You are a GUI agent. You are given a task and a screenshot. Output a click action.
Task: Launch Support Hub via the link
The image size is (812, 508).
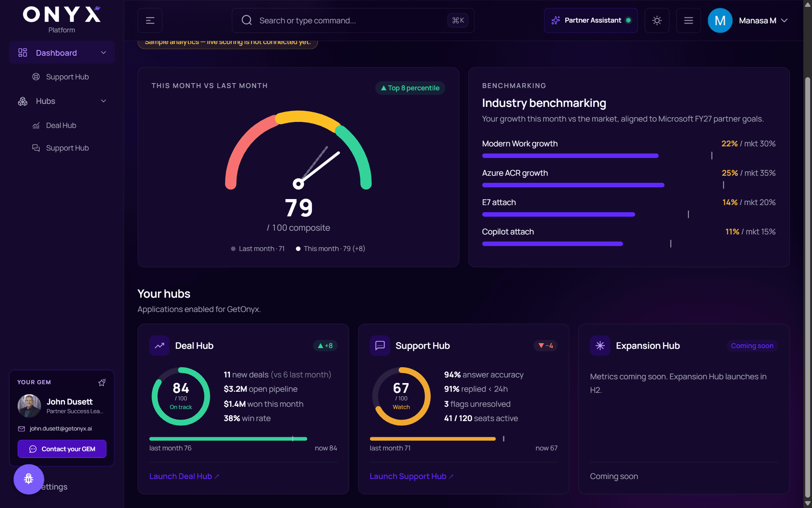tap(412, 476)
